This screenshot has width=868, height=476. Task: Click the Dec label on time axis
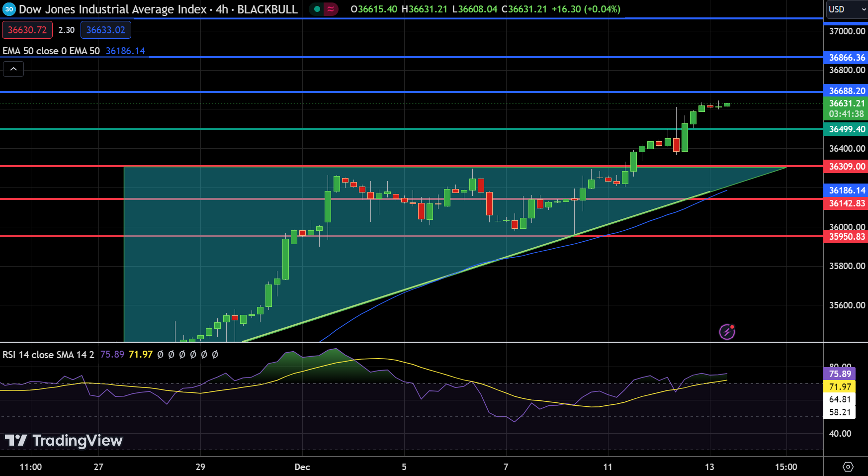(x=302, y=467)
